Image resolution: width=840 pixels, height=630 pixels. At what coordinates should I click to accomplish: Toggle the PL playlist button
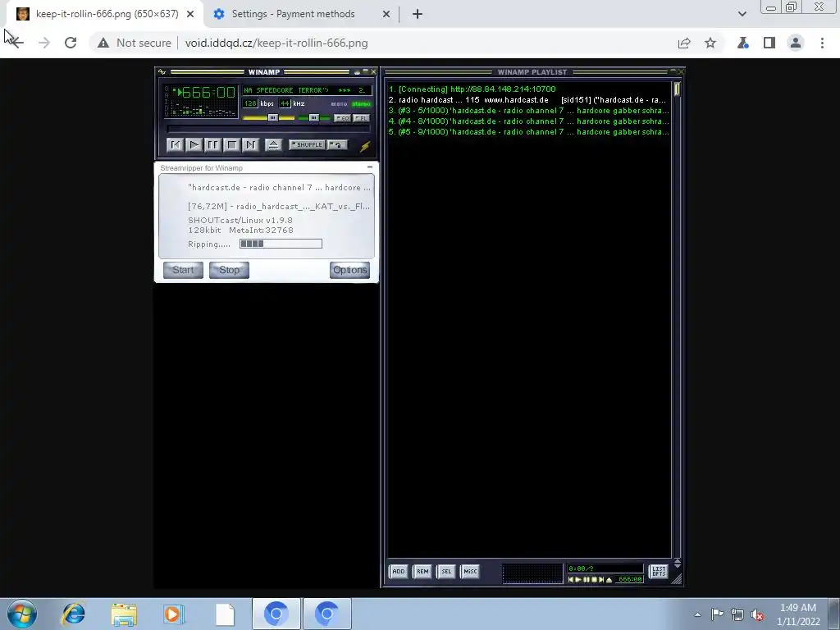point(362,118)
